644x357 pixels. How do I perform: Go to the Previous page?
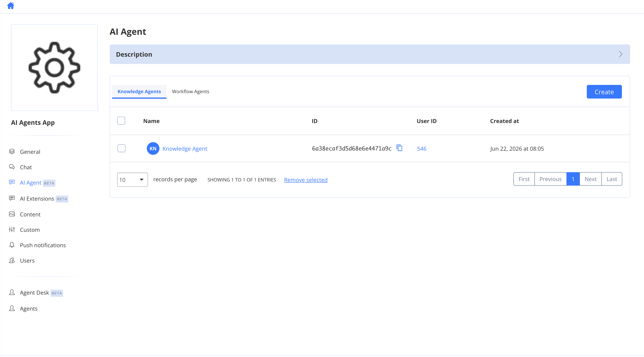(x=550, y=179)
